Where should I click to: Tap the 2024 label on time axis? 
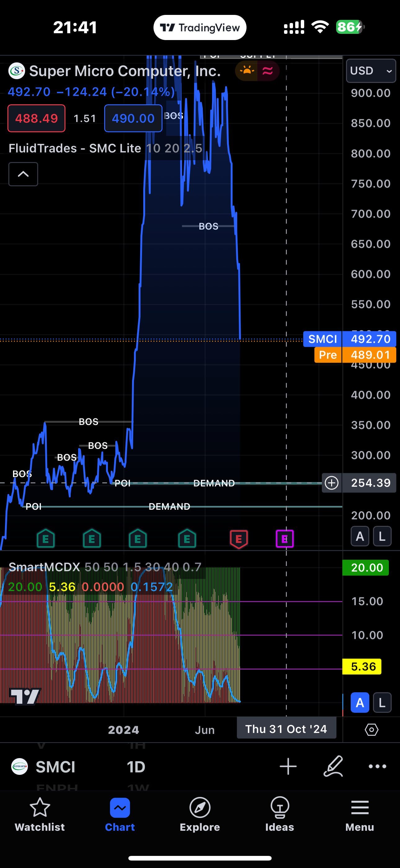(x=124, y=730)
